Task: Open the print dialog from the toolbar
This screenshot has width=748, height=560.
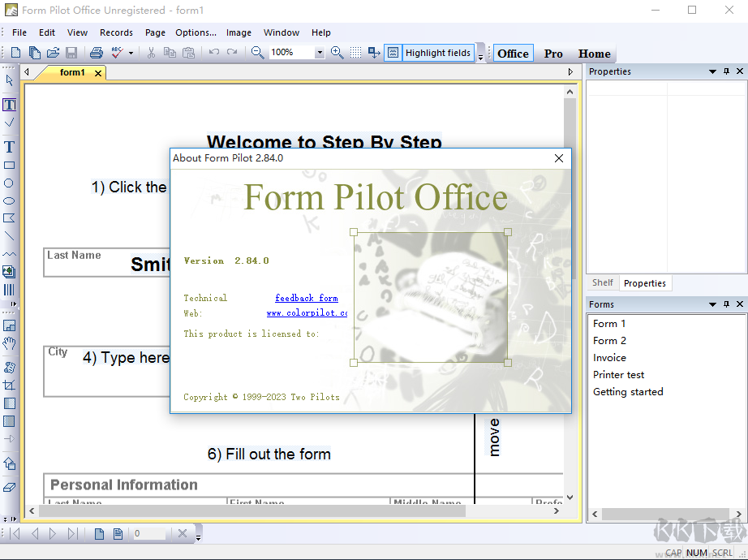Action: point(97,50)
